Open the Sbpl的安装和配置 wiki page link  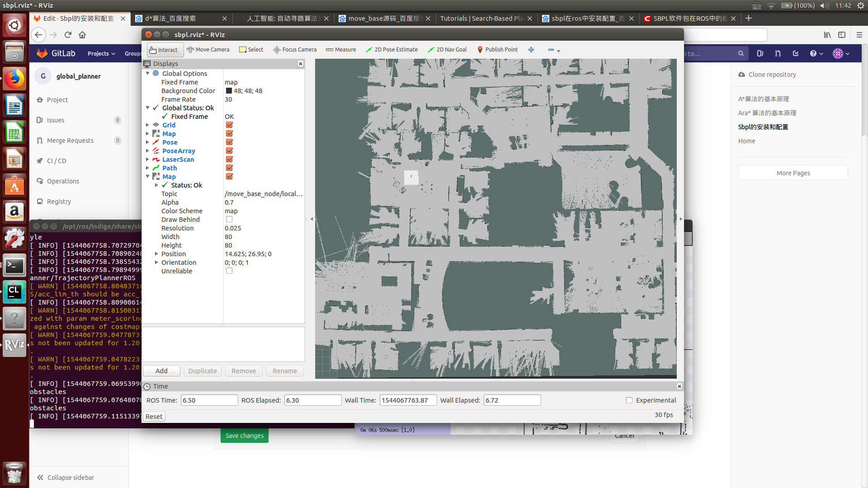(764, 127)
